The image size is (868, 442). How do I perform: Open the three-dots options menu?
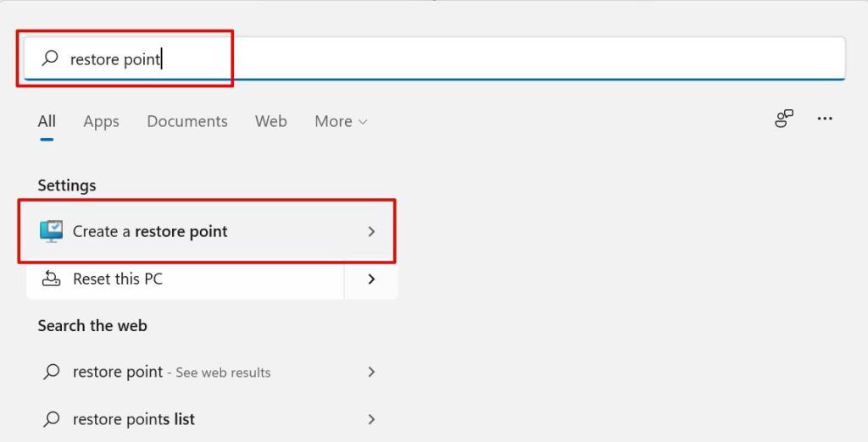coord(825,119)
